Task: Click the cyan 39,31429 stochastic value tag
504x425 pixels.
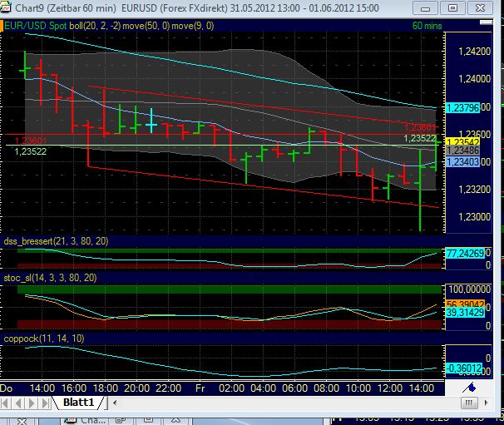Action: point(465,312)
